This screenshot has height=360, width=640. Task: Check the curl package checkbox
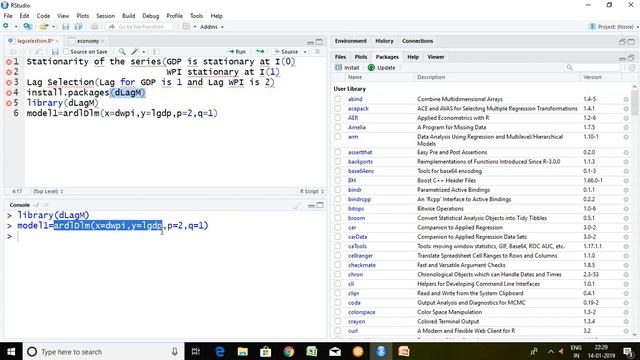(338, 331)
